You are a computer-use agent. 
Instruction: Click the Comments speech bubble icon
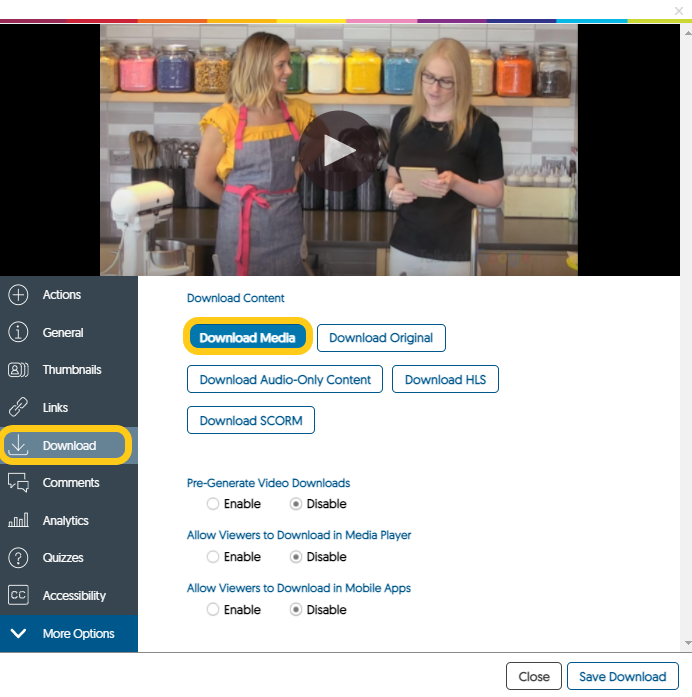point(18,483)
